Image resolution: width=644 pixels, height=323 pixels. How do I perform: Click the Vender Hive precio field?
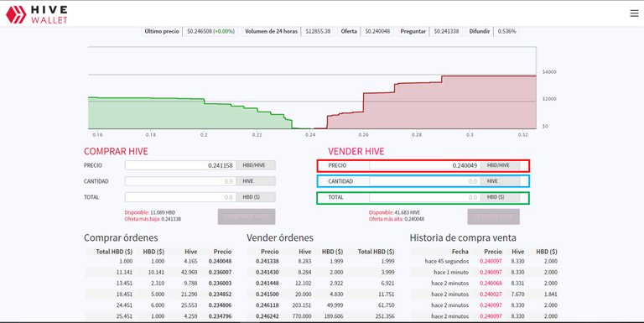tap(424, 165)
